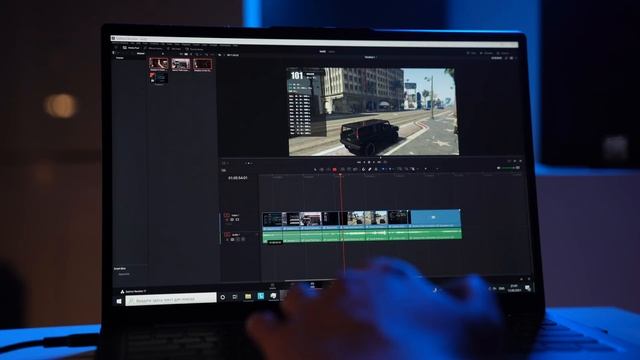Click the Flag clip toolbar icon
The image size is (640, 360).
383,169
